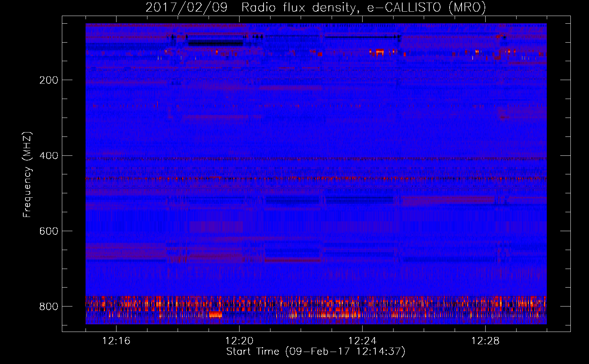Click the 'Frequency (MHZ)' axis label
Viewport: 589px width, 364px height.
click(27, 174)
